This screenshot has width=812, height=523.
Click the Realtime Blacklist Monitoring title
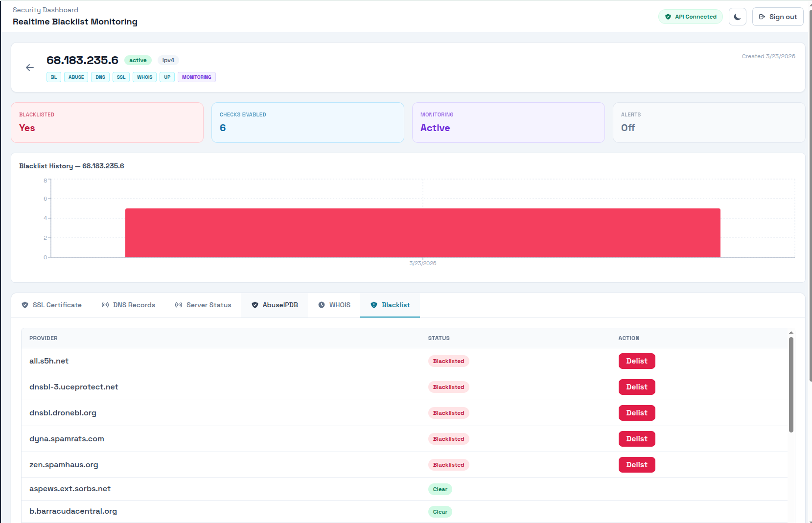click(x=75, y=22)
